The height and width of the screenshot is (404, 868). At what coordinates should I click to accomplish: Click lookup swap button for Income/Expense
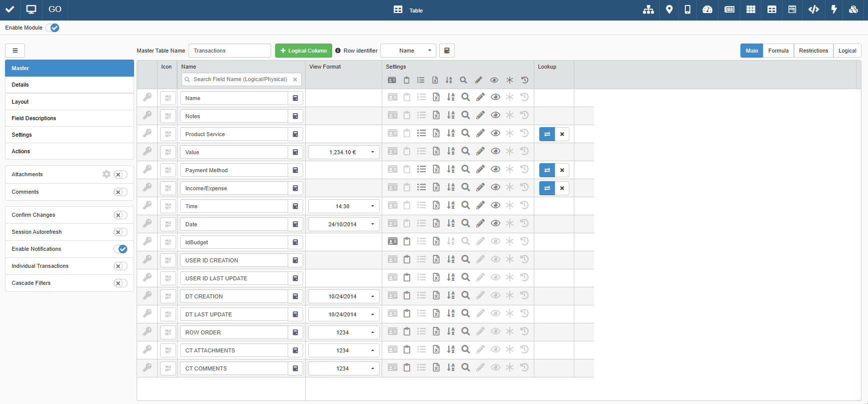547,188
